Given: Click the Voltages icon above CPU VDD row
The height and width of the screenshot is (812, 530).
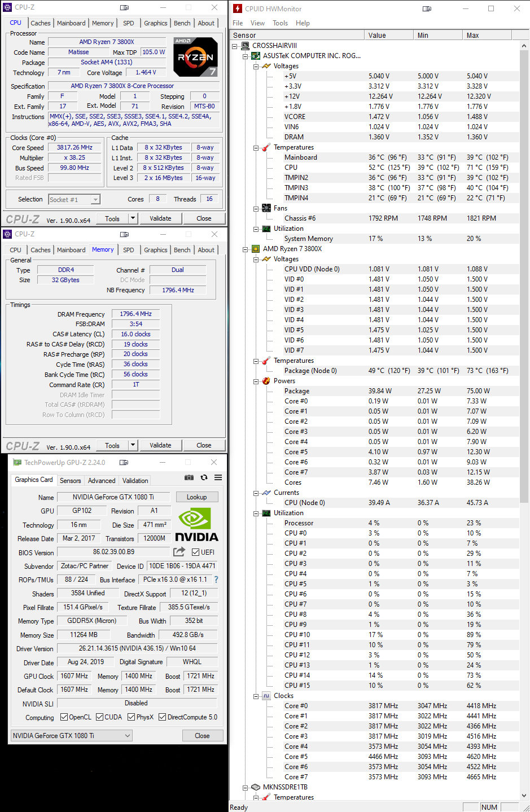Looking at the screenshot, I should (266, 259).
